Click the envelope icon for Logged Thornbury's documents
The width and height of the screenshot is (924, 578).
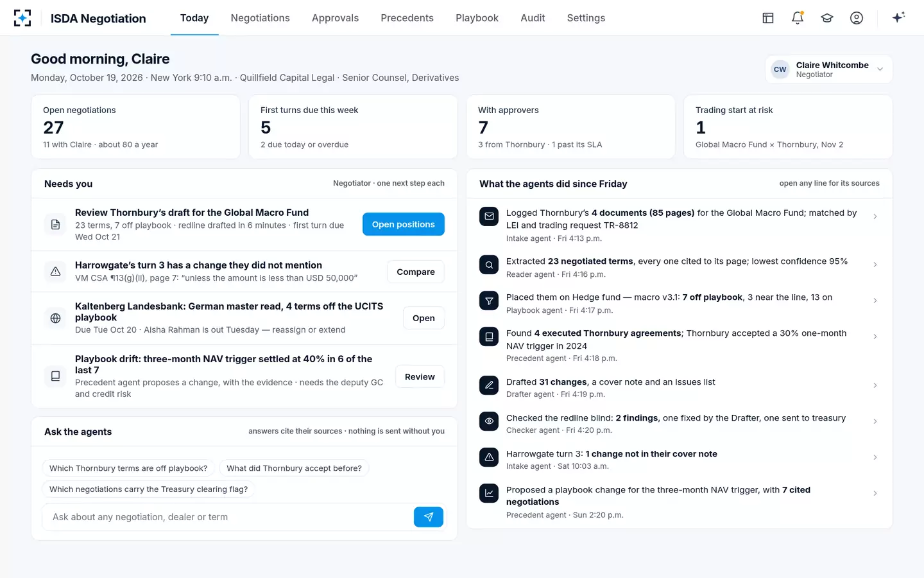[x=489, y=216]
